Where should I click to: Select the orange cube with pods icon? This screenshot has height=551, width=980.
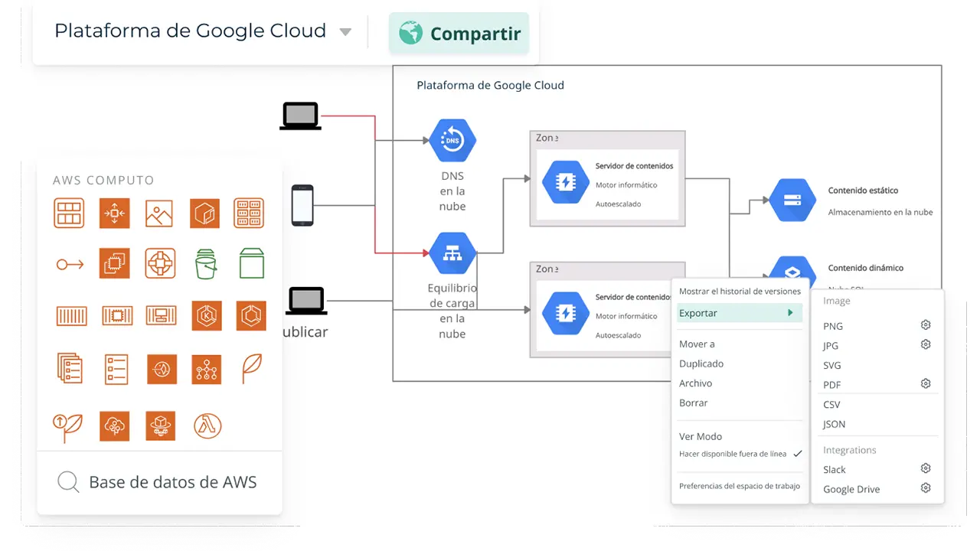pos(160,426)
